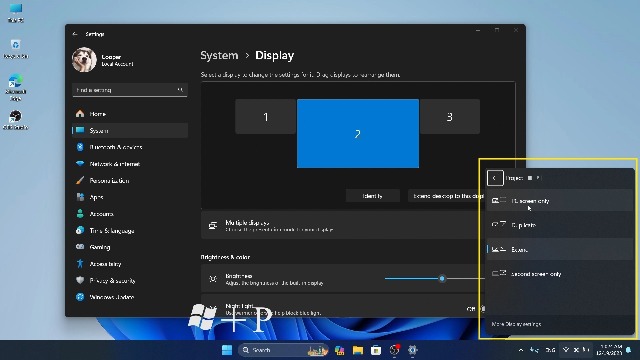The height and width of the screenshot is (360, 640).
Task: Select display 3 rectangle
Action: [x=450, y=117]
